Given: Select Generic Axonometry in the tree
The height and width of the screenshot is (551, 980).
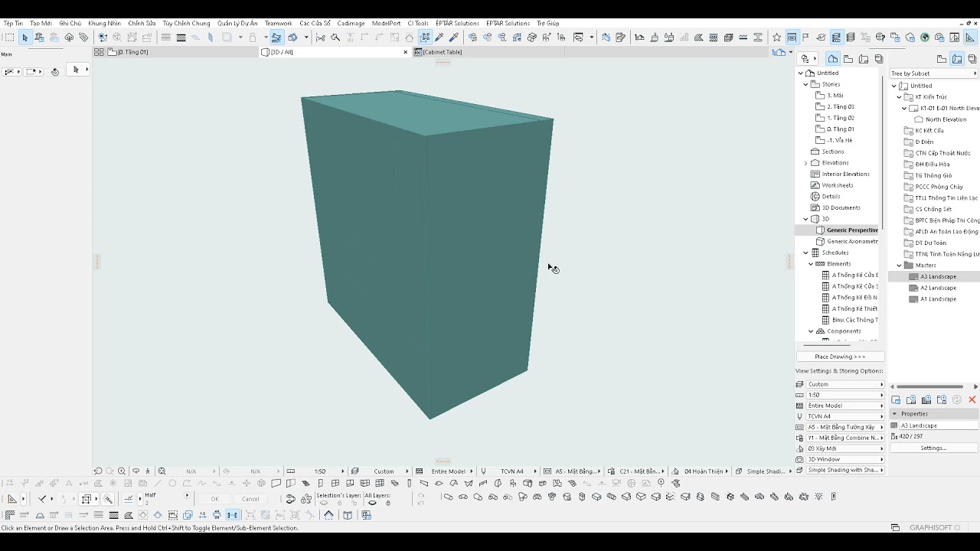Looking at the screenshot, I should (852, 242).
